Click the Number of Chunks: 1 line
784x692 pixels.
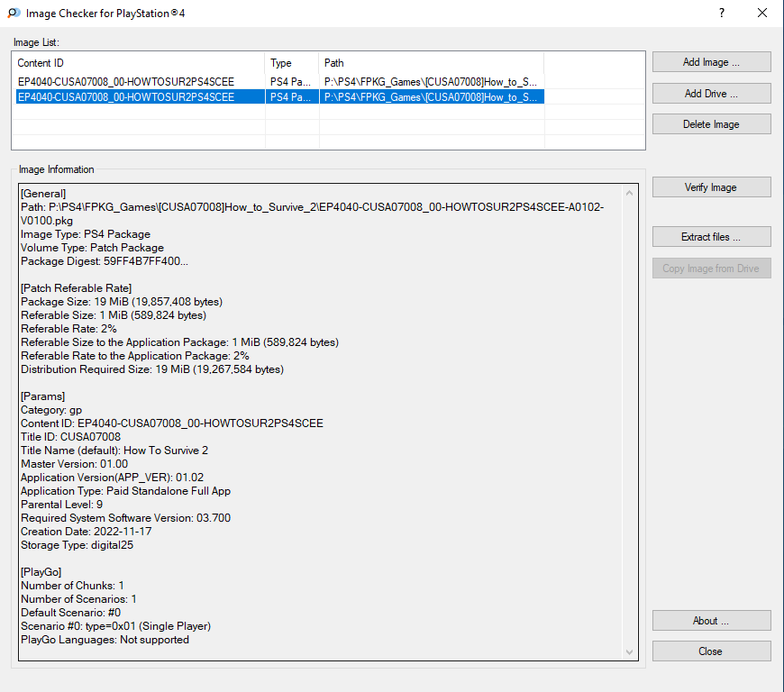pos(72,585)
